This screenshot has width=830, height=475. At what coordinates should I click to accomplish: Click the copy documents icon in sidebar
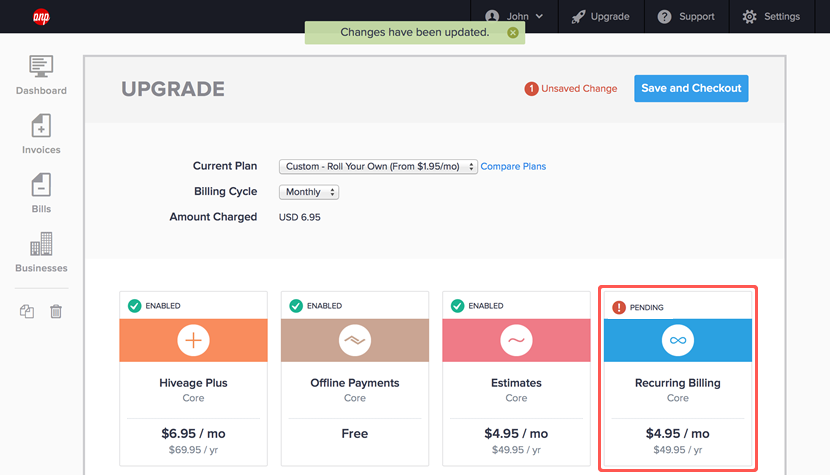point(27,311)
